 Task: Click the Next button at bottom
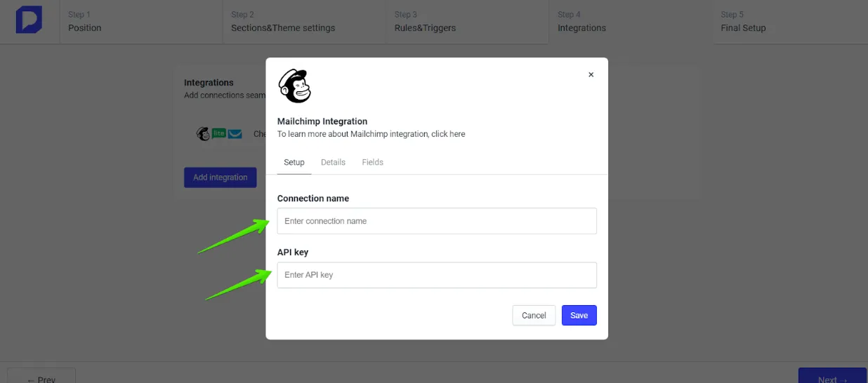pos(832,375)
